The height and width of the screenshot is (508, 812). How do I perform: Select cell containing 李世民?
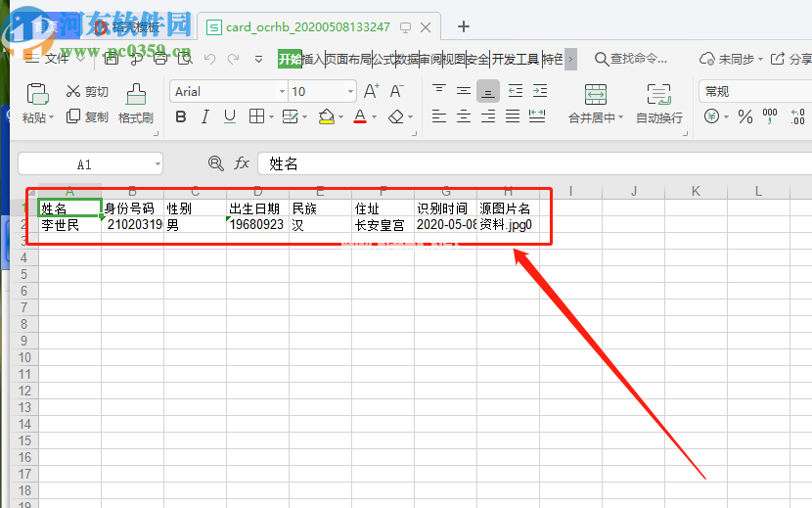point(69,225)
